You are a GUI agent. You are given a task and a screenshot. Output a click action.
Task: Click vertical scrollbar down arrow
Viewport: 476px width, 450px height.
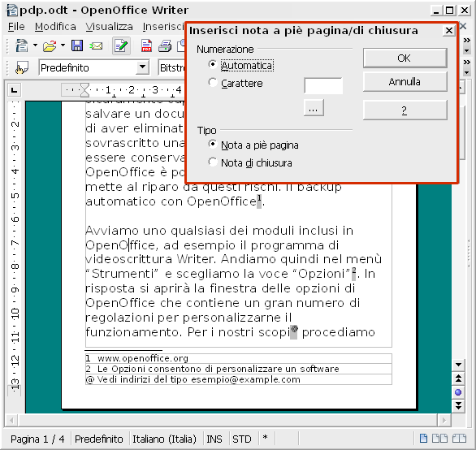(x=458, y=365)
